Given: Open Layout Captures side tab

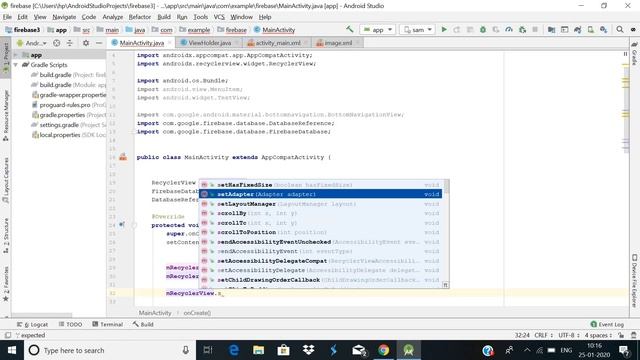Looking at the screenshot, I should 6,180.
